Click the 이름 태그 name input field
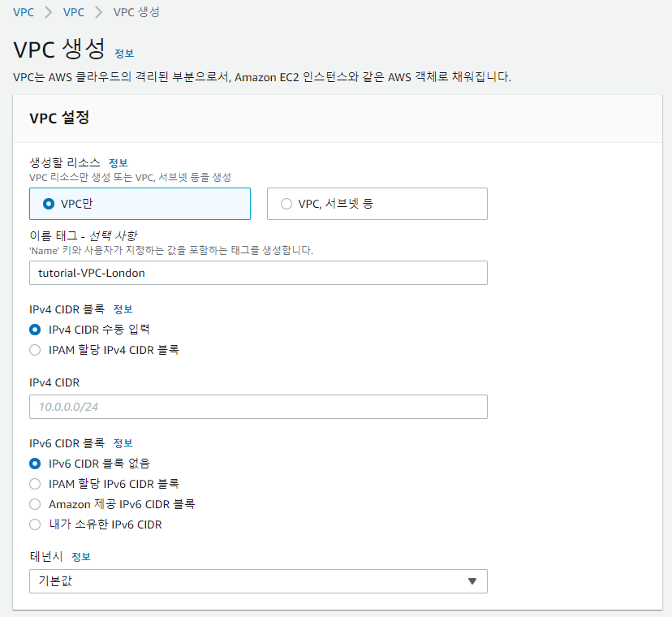672x617 pixels. coord(258,273)
